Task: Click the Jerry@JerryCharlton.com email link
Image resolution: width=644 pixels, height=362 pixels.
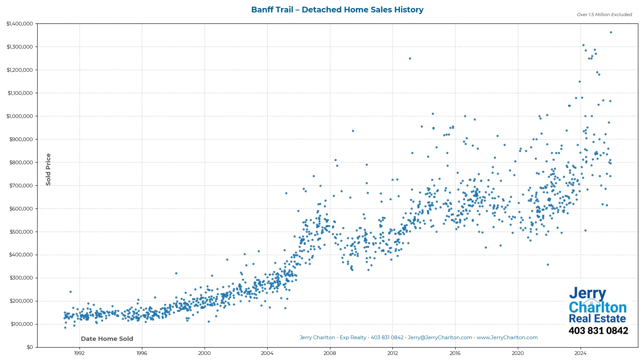Action: coord(439,338)
